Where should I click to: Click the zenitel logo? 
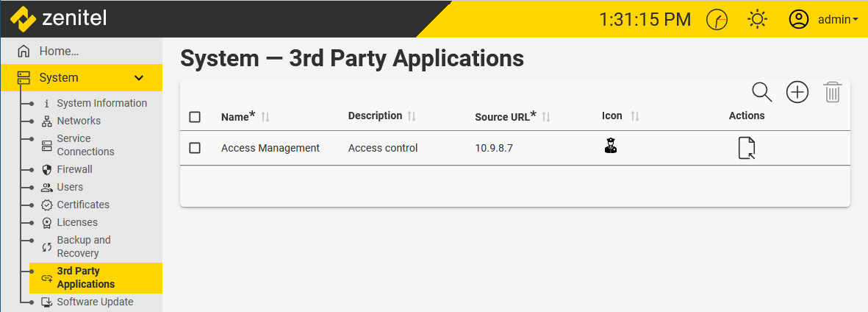tap(60, 18)
